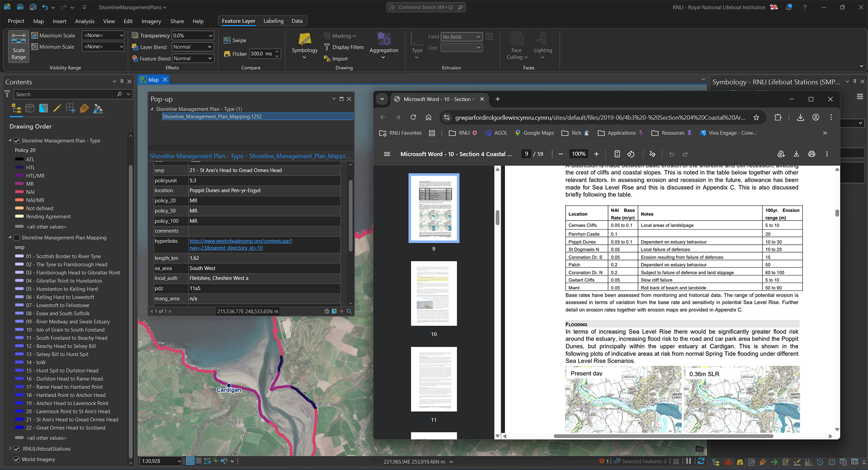
Task: Toggle World Imagery layer visibility
Action: (17, 460)
